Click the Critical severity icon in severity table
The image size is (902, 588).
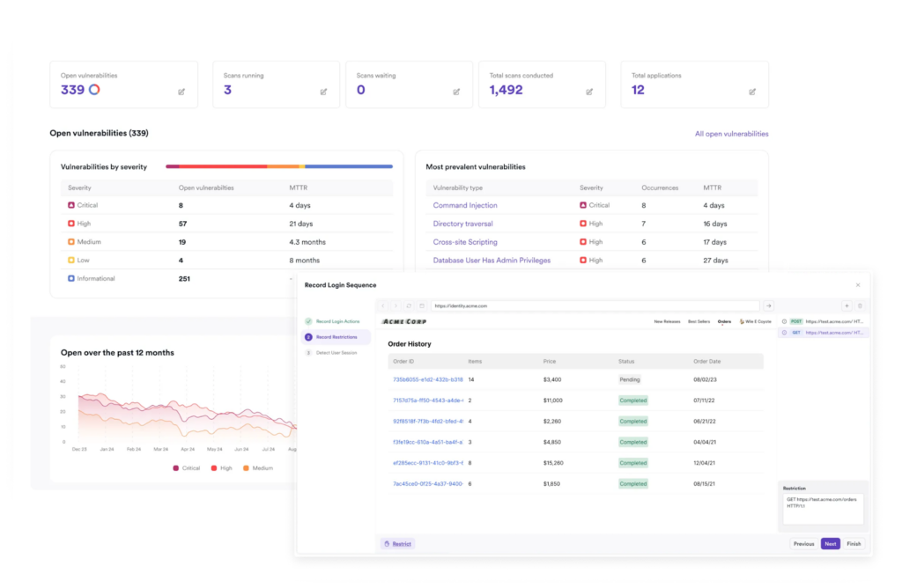(x=71, y=205)
